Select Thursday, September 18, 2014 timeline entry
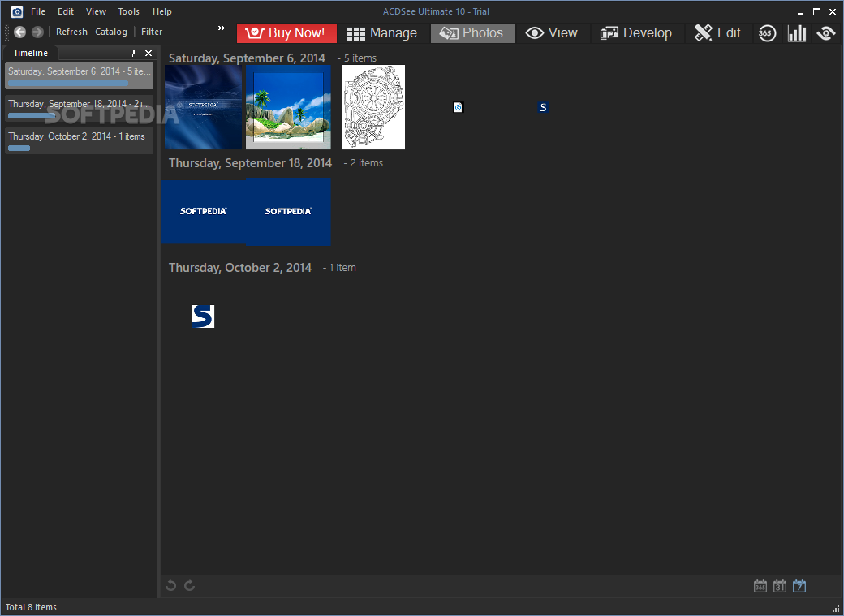The width and height of the screenshot is (844, 616). (80, 108)
